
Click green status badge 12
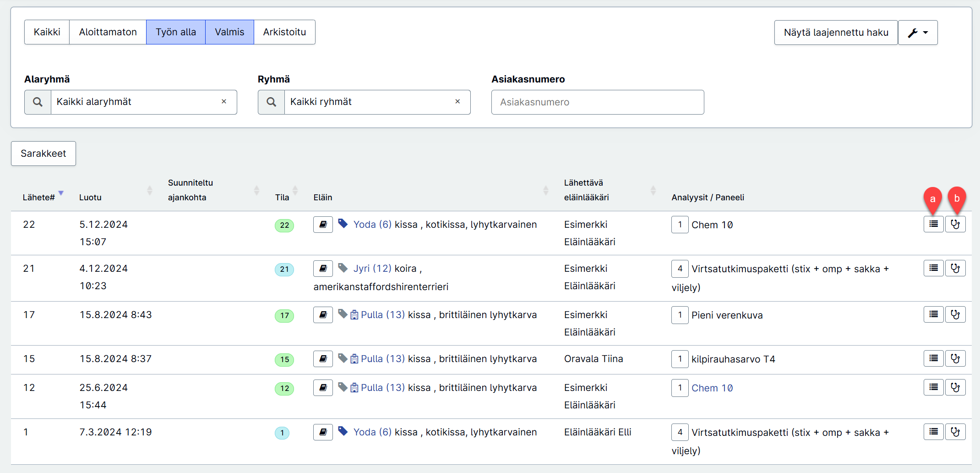pos(284,389)
